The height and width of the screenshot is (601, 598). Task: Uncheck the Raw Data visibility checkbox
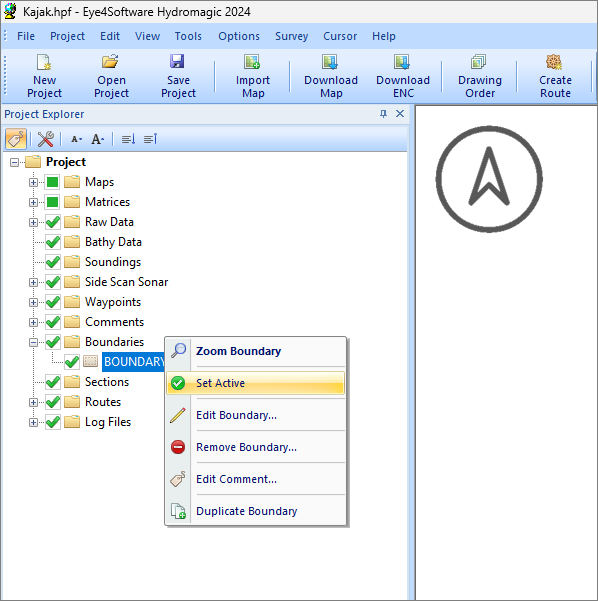[53, 222]
